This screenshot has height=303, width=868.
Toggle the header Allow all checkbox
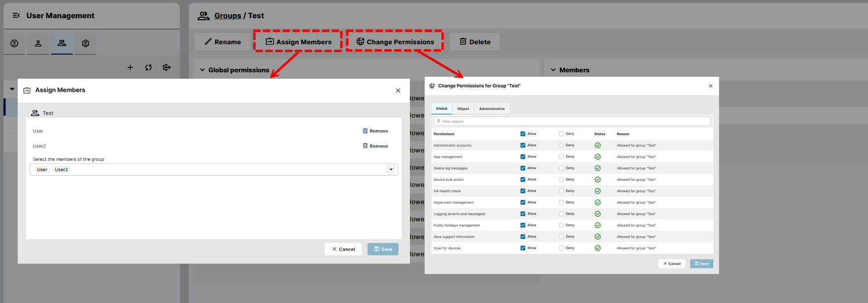(523, 134)
